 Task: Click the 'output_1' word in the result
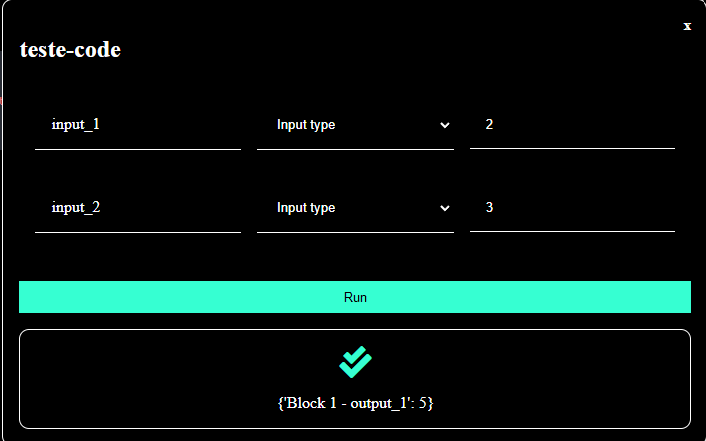click(378, 403)
